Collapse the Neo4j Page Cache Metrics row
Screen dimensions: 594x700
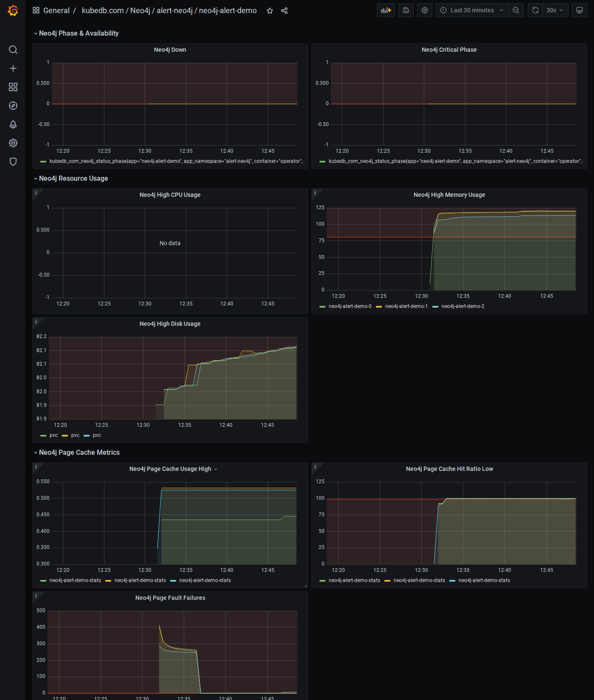click(x=76, y=452)
